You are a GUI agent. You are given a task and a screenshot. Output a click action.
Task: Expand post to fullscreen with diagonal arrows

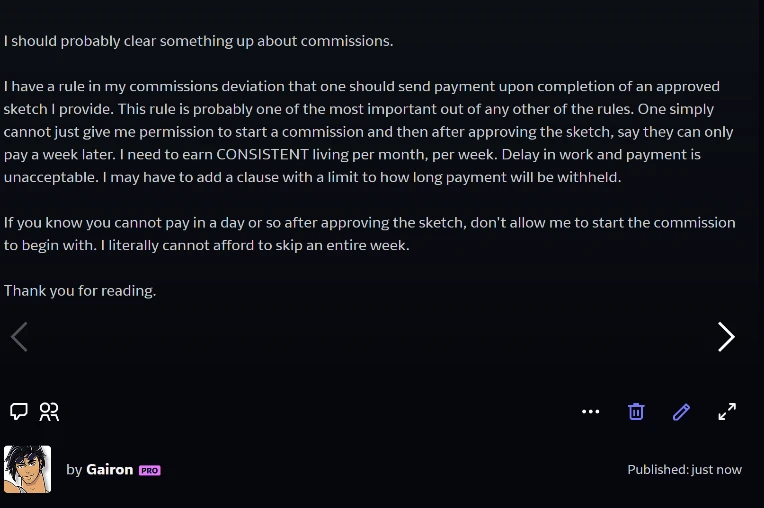tap(727, 412)
